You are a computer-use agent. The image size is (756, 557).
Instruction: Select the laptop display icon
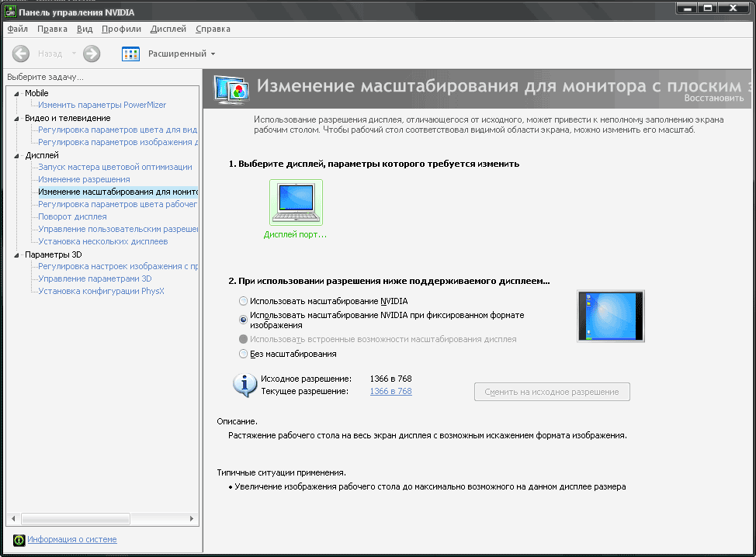(296, 203)
